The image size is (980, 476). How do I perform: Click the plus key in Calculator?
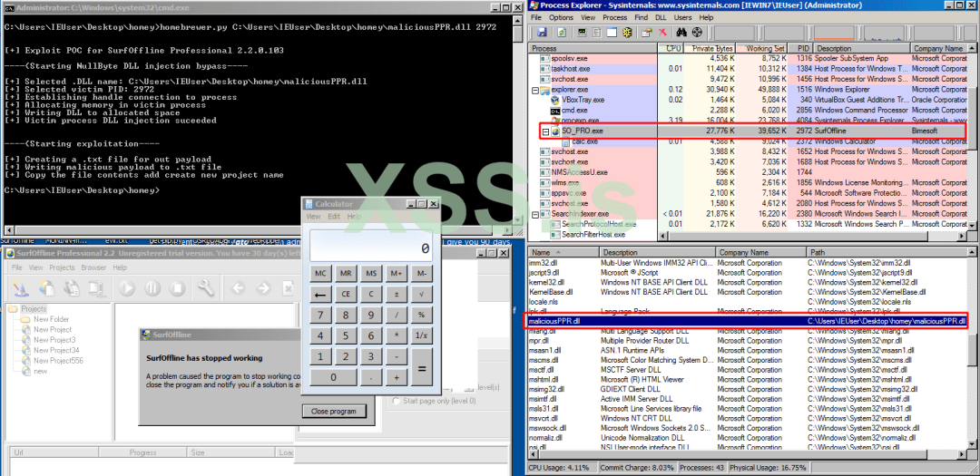tap(397, 377)
